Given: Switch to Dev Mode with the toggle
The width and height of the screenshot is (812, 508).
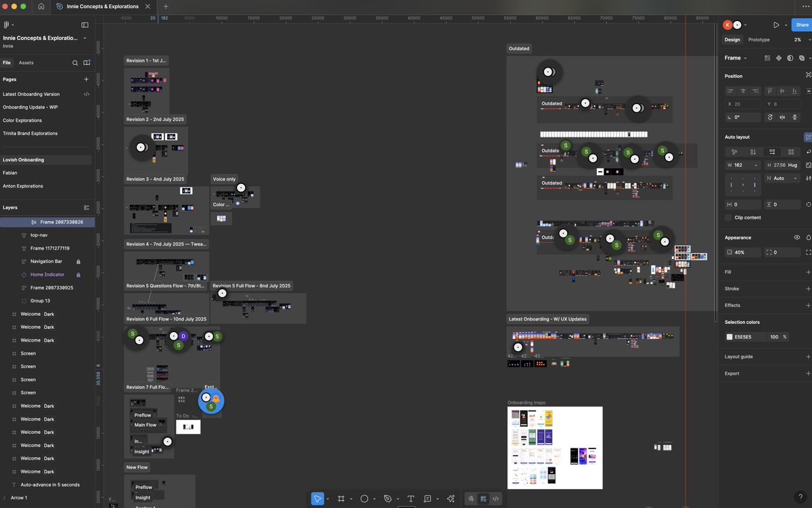Looking at the screenshot, I should pyautogui.click(x=495, y=499).
